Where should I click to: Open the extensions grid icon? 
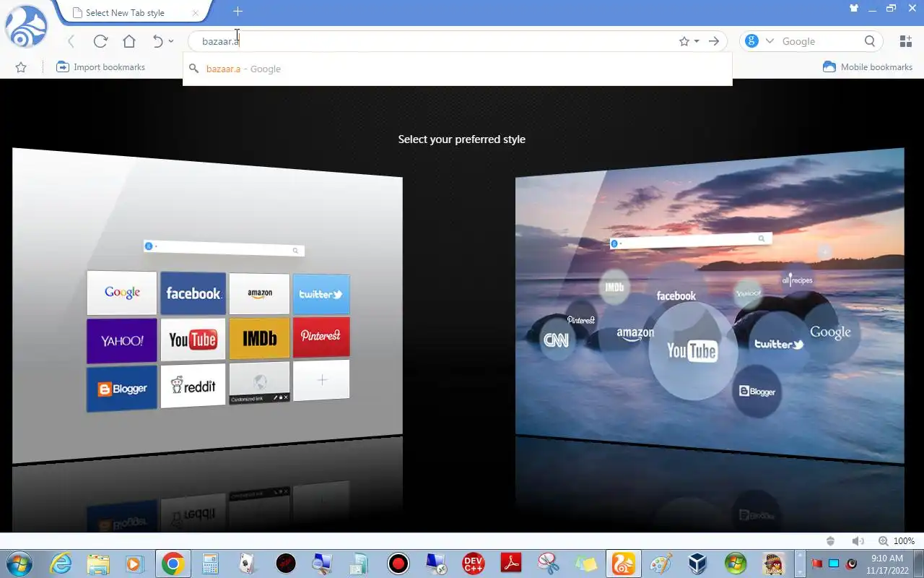[x=905, y=41]
